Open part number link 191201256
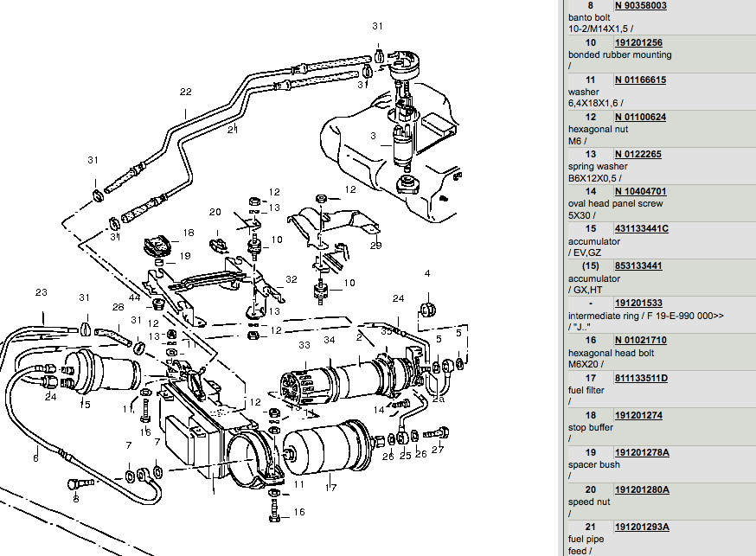 pyautogui.click(x=638, y=42)
